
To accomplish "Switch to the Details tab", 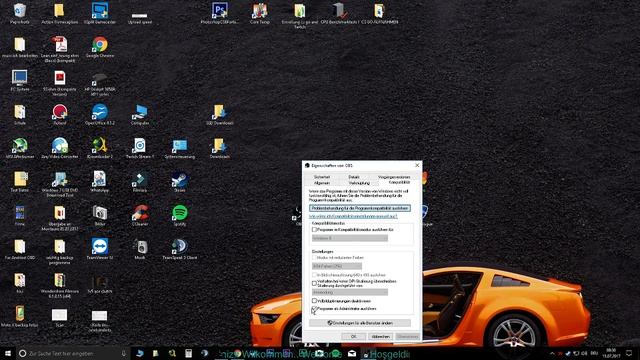I will (x=354, y=177).
